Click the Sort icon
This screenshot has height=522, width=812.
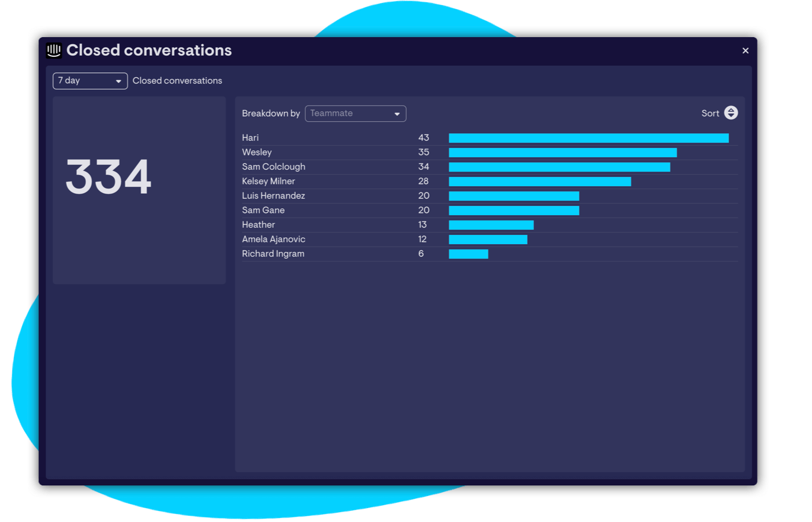click(730, 113)
